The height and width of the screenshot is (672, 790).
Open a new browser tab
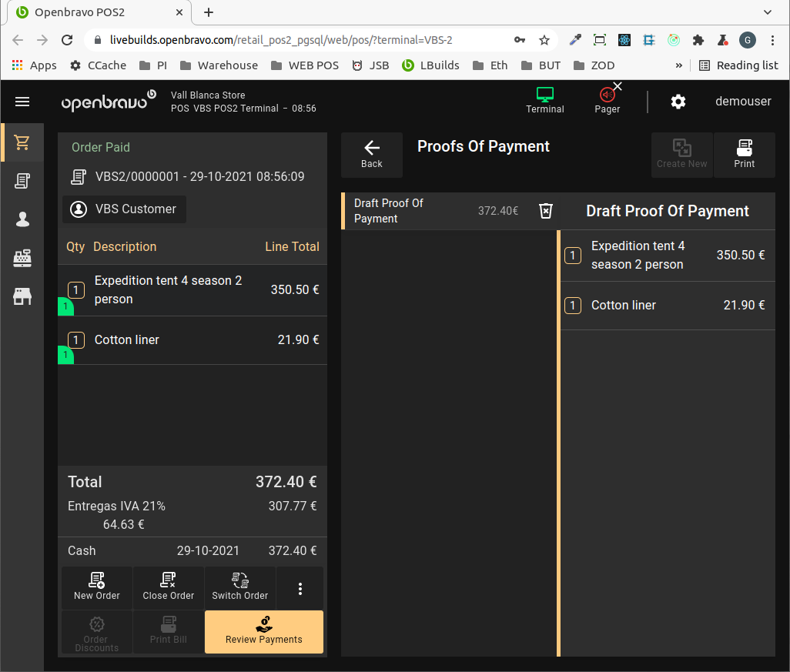[x=209, y=12]
